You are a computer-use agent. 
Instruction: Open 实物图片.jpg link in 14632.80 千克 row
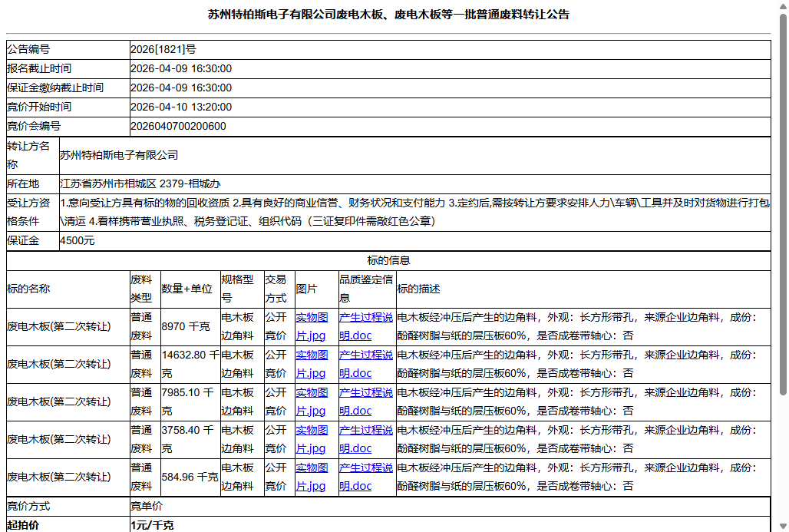coord(312,365)
